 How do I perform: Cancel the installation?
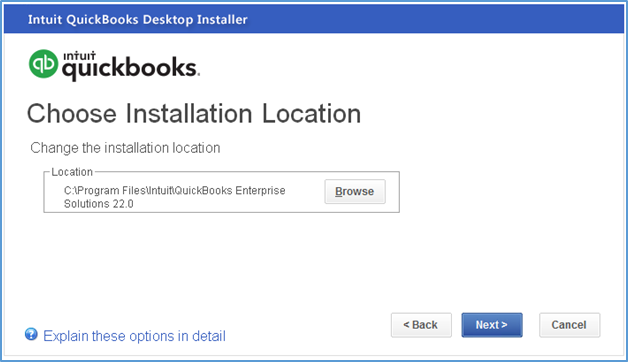[x=569, y=325]
